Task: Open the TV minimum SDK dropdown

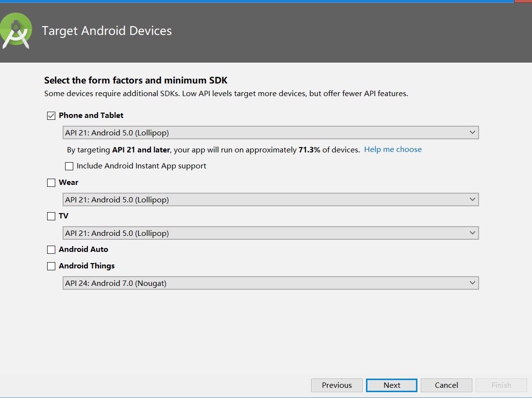Action: (271, 233)
